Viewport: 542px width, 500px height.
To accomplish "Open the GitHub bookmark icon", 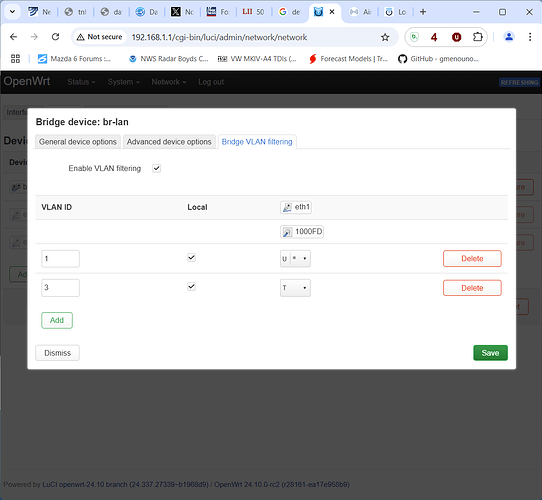I will tap(402, 59).
